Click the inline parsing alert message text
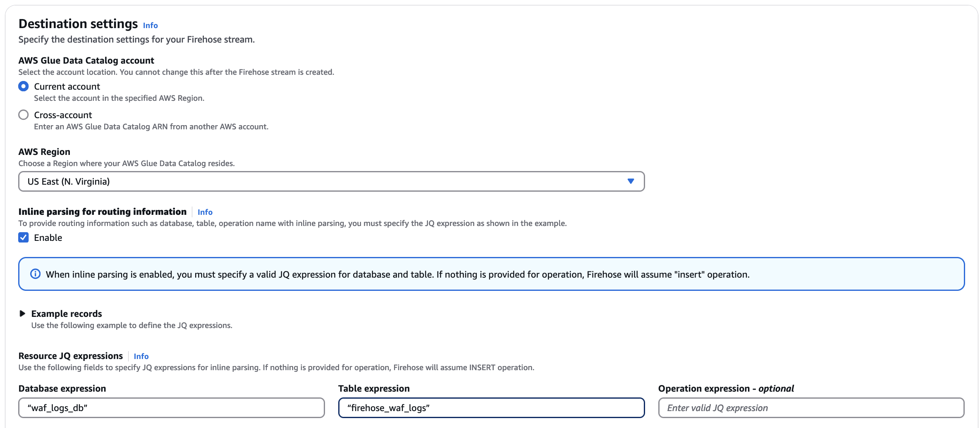980x428 pixels. point(397,274)
